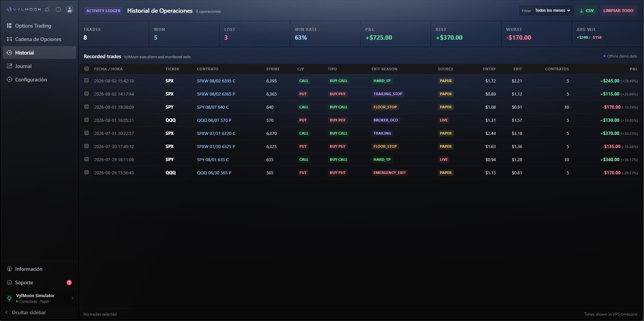Select the 2026-08-01 19:38:09 trade checkbox

click(87, 107)
